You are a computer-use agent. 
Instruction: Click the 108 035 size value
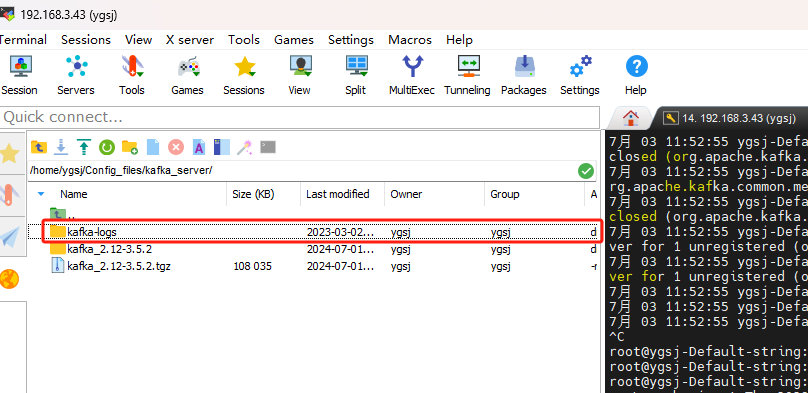coord(252,266)
